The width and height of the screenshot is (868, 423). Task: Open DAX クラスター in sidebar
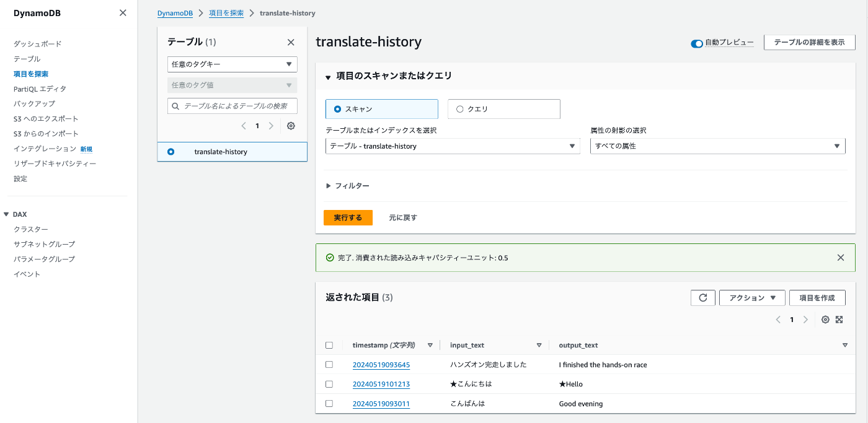point(31,229)
